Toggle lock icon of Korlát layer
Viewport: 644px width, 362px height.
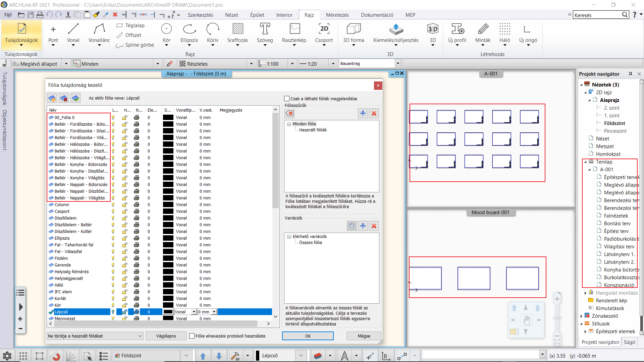point(124,299)
